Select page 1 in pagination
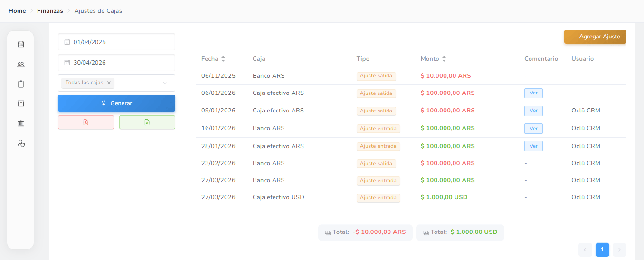The width and height of the screenshot is (644, 260). click(x=602, y=250)
